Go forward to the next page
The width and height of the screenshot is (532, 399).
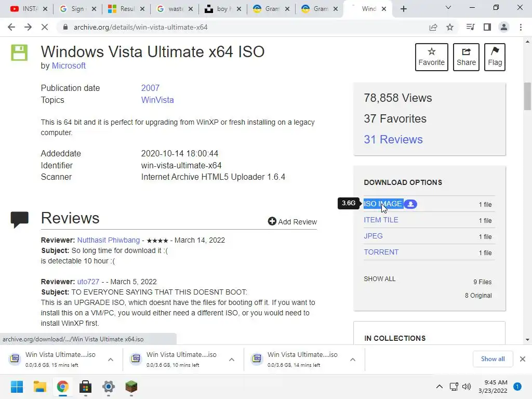click(28, 27)
